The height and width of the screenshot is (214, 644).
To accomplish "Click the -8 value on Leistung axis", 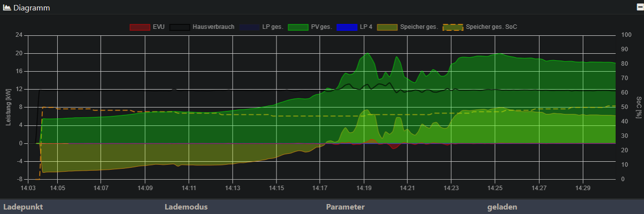I will click(19, 180).
